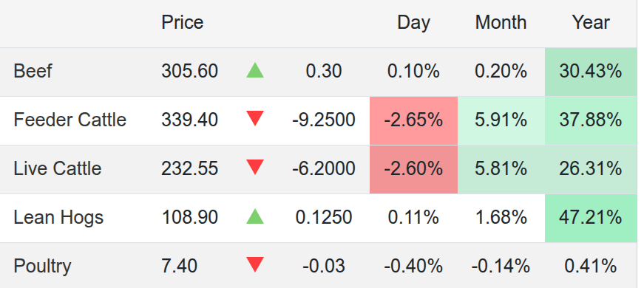
Task: Open the Lean Hogs commodity link
Action: pos(58,217)
